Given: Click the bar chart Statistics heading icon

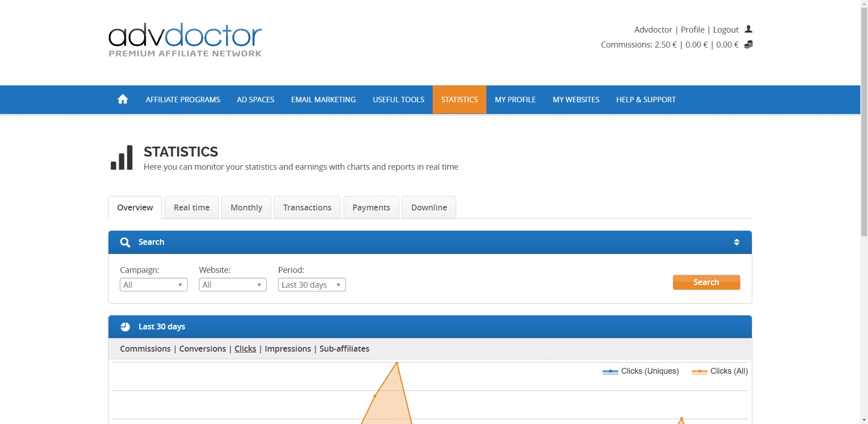Looking at the screenshot, I should coord(122,158).
